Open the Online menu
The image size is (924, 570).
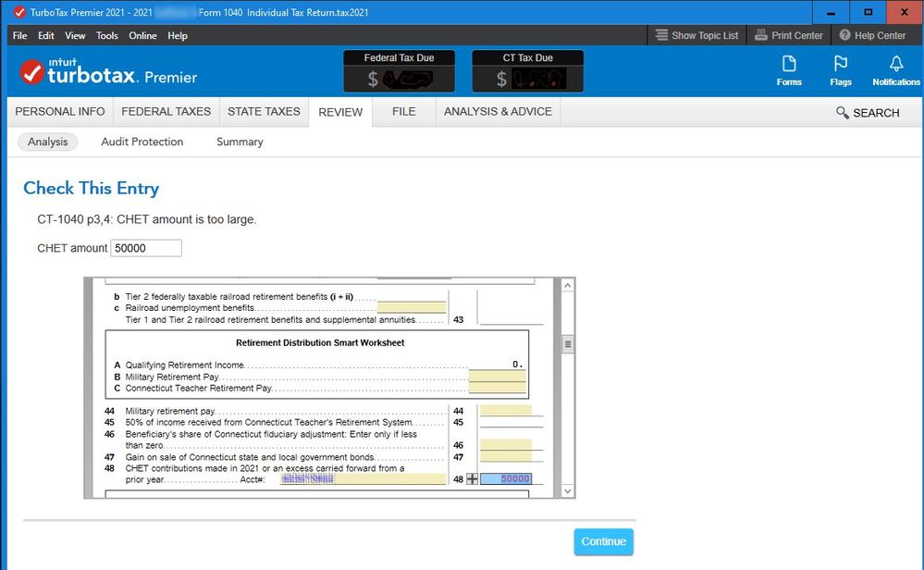(x=142, y=35)
